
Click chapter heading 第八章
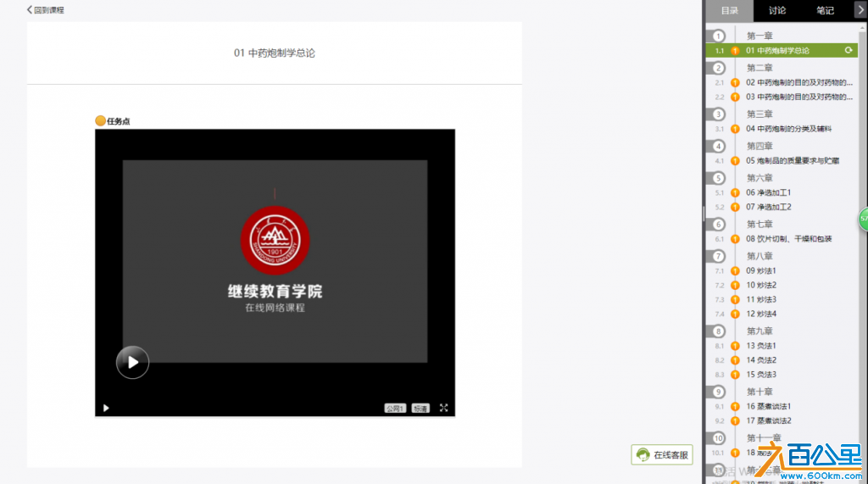pyautogui.click(x=759, y=256)
